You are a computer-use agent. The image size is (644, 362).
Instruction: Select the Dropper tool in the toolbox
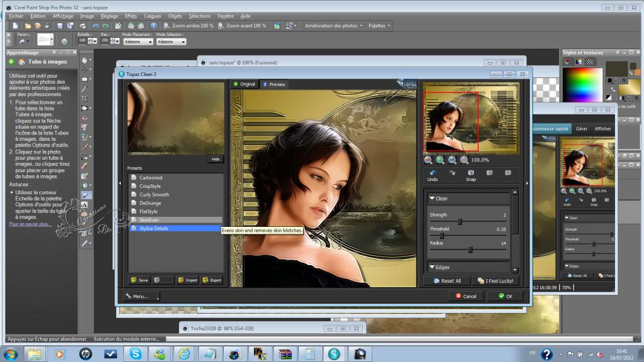point(85,89)
